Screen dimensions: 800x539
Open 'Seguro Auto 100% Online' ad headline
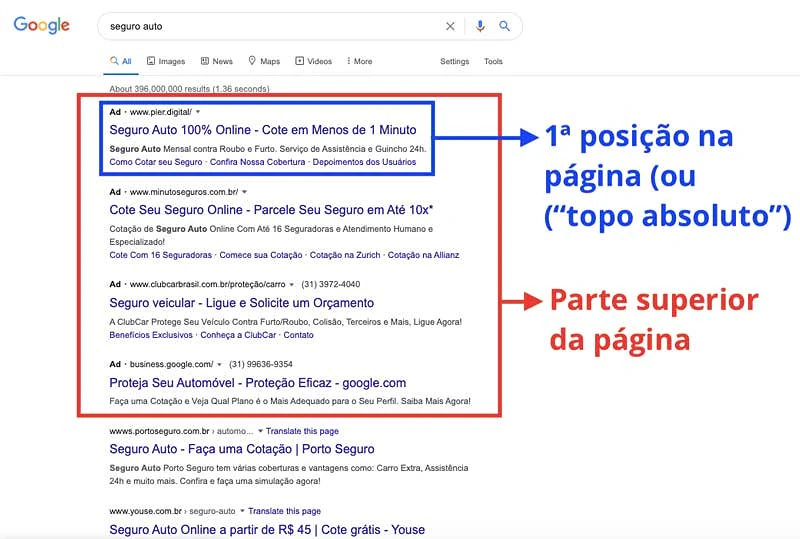[263, 130]
